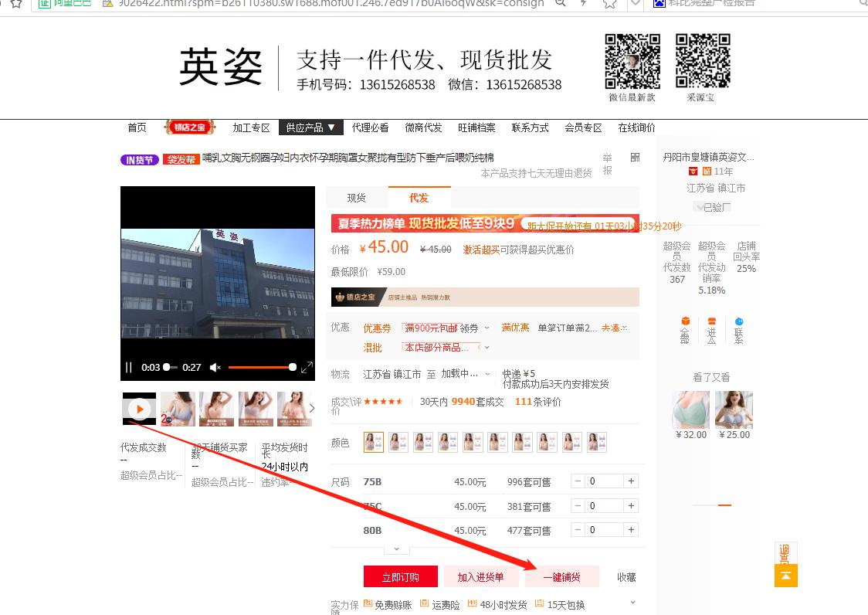Click the red 立即订购 order button
The height and width of the screenshot is (615, 868).
(400, 576)
